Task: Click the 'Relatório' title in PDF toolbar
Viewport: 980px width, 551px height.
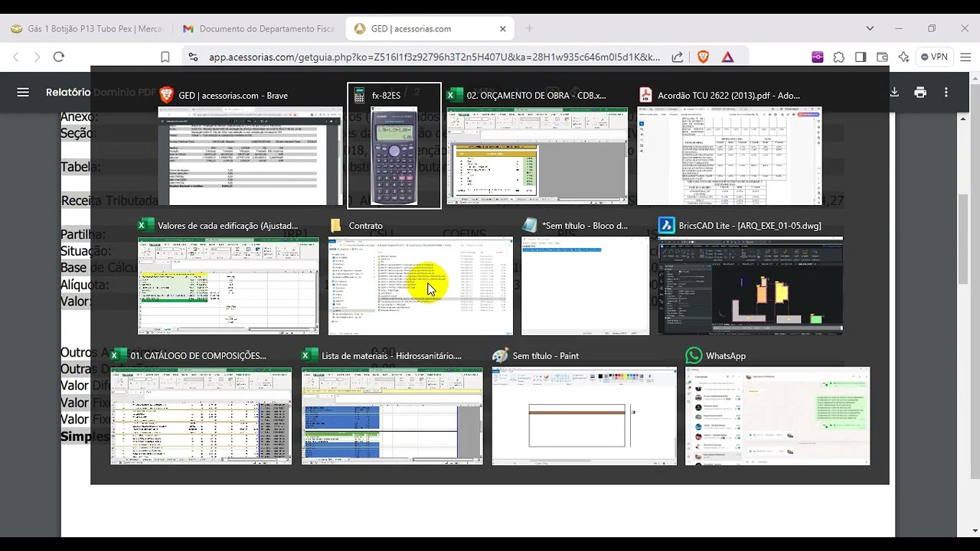Action: click(68, 92)
